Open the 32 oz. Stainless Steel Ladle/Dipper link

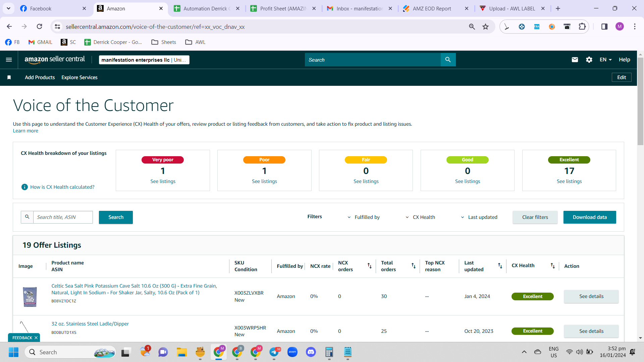click(90, 324)
